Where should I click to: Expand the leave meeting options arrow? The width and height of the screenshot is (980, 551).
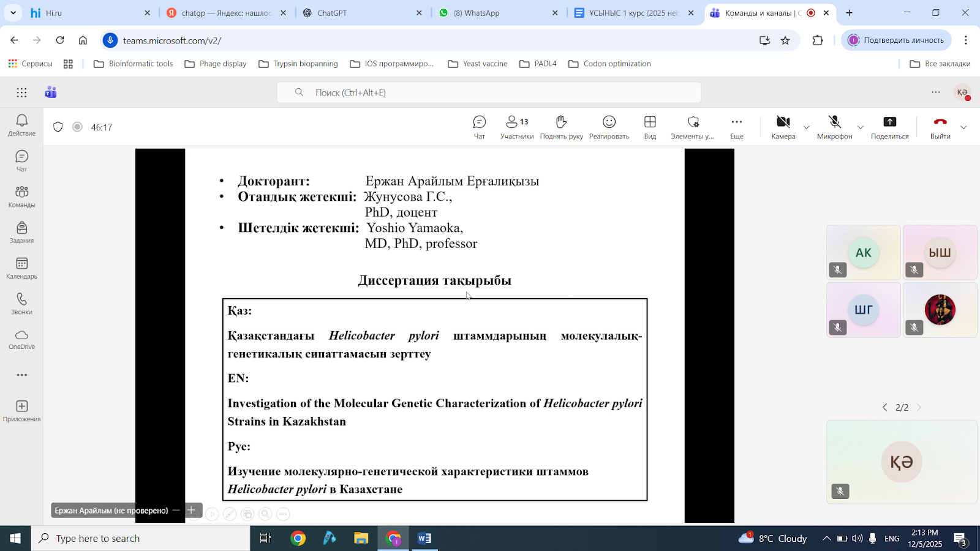point(963,127)
